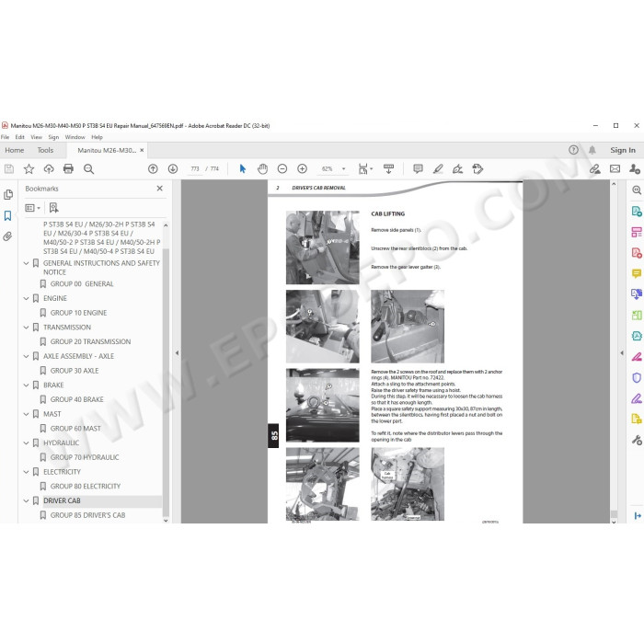Screen dimensions: 644x644
Task: Collapse the ELECTRICITY bookmark
Action: 26,471
